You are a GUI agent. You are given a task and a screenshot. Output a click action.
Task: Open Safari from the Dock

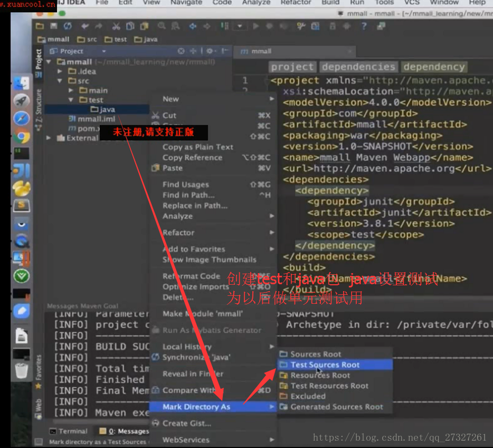[22, 119]
